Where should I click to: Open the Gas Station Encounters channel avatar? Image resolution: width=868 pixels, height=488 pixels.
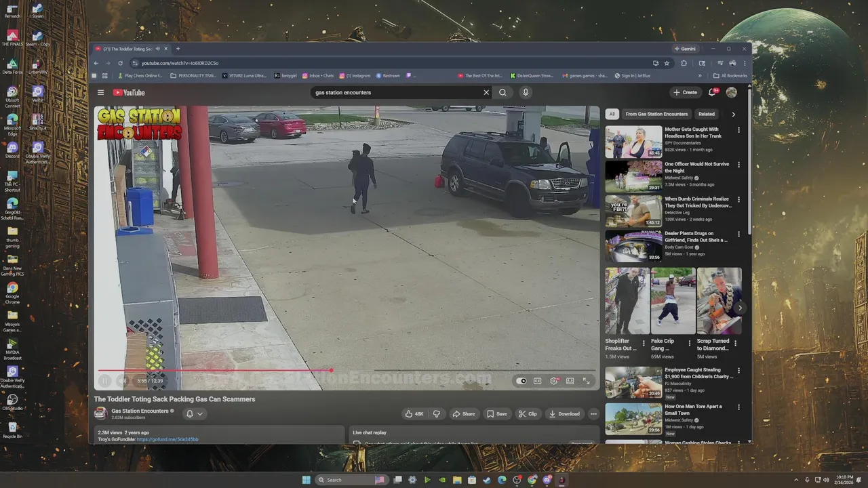click(x=100, y=413)
